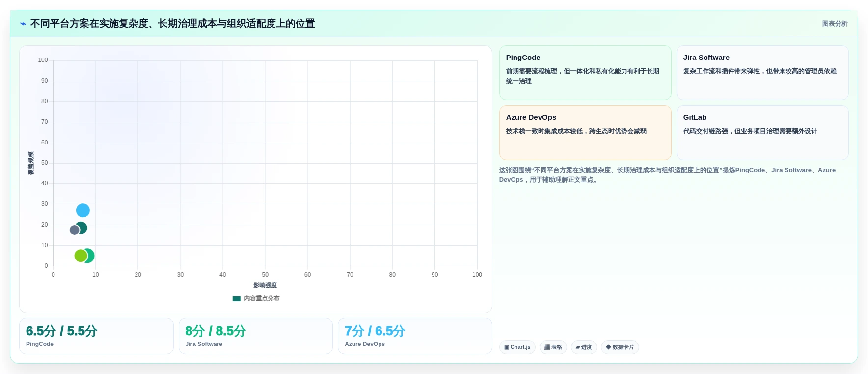868x374 pixels.
Task: Open the Jira Software description card
Action: [762, 73]
